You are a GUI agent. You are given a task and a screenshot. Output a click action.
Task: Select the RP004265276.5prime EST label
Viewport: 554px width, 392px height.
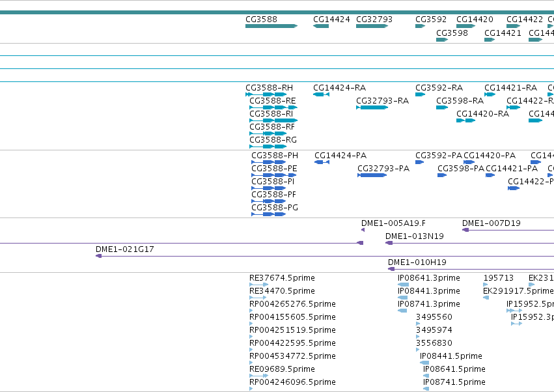[x=292, y=304]
